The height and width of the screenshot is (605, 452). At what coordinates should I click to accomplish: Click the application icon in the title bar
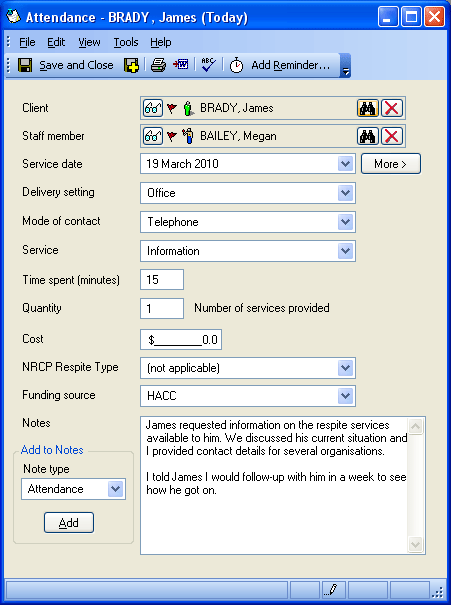pyautogui.click(x=14, y=17)
